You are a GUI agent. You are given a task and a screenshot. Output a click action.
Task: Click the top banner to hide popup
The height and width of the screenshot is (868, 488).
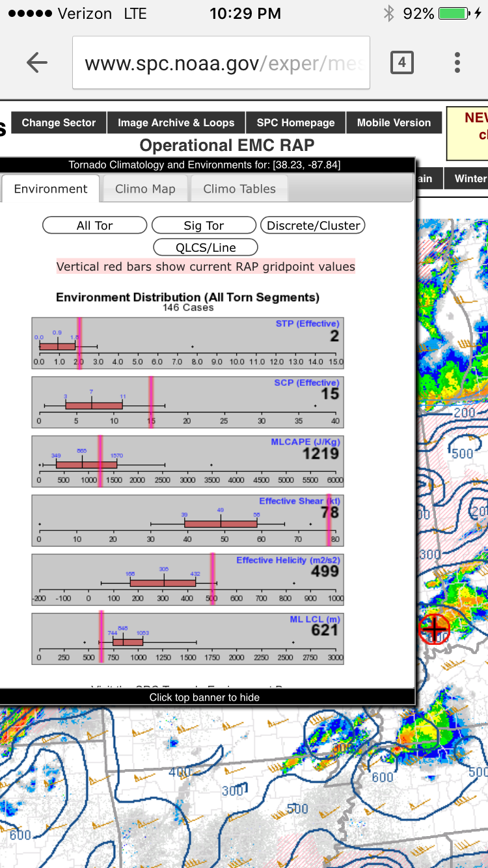coord(206,165)
